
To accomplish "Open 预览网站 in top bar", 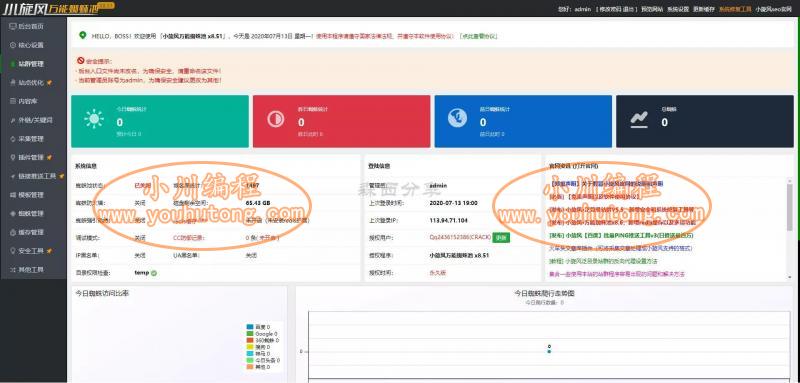I will pos(652,9).
